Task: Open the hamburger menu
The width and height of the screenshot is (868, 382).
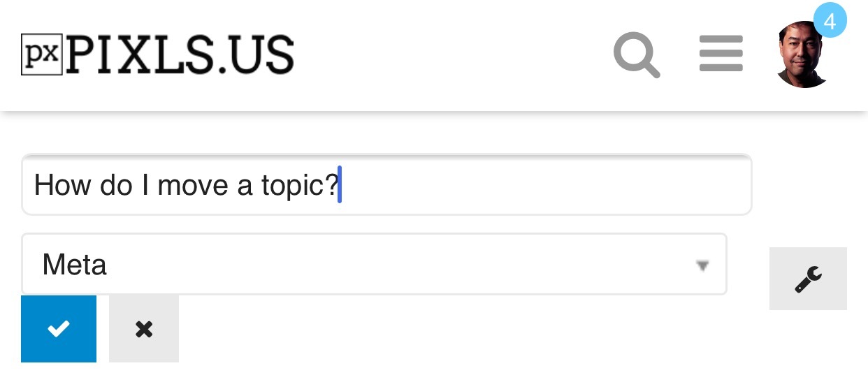Action: [x=721, y=54]
